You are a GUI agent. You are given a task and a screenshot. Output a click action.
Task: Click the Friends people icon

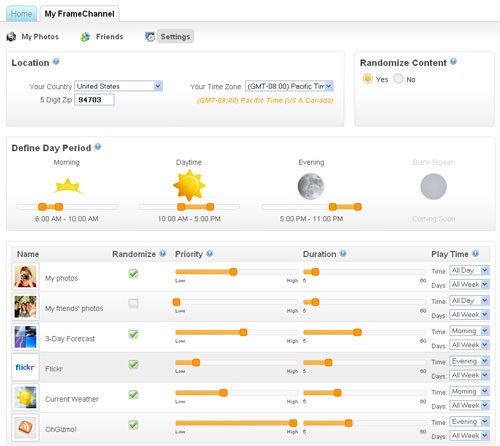coord(85,37)
